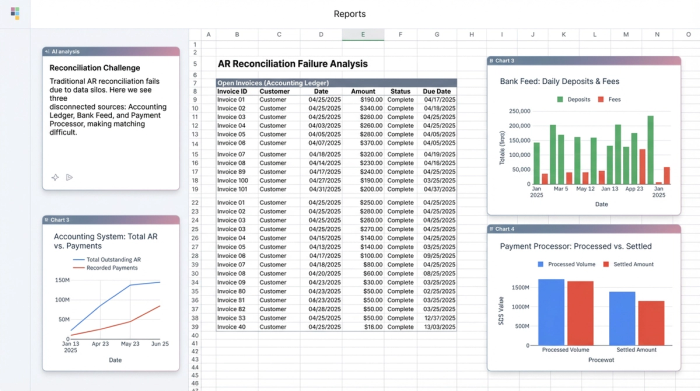Click the header icon of the Accounting System chart card

click(x=46, y=220)
